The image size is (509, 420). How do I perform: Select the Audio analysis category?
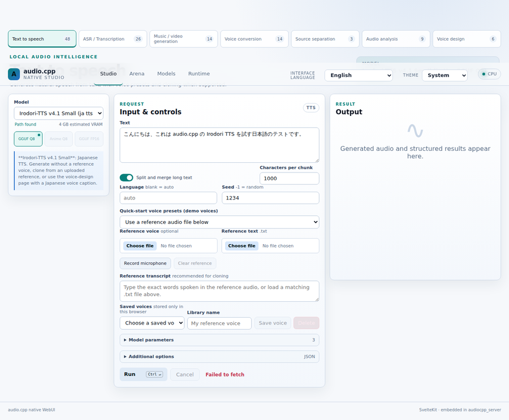coord(396,39)
